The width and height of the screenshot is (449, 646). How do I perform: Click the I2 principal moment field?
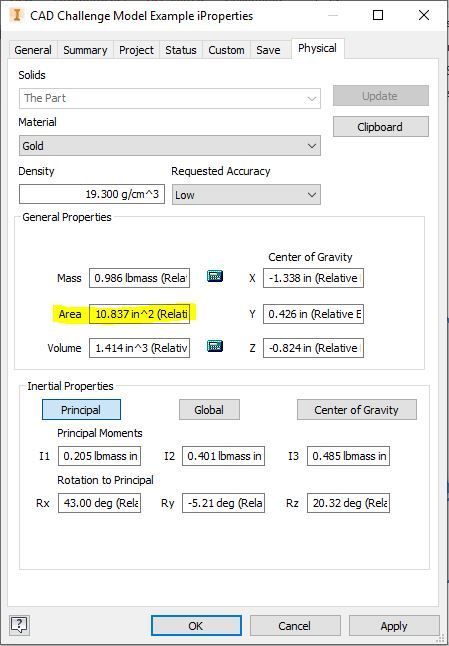tap(223, 456)
